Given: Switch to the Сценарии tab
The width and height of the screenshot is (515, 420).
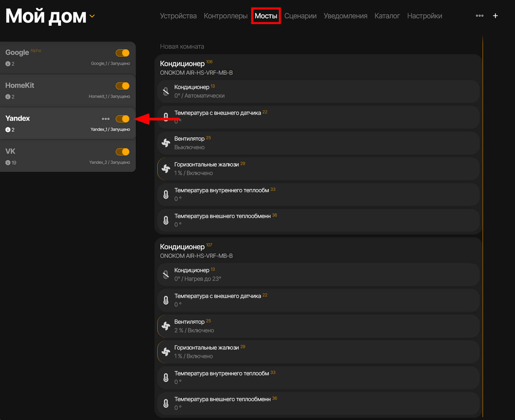Looking at the screenshot, I should click(300, 16).
